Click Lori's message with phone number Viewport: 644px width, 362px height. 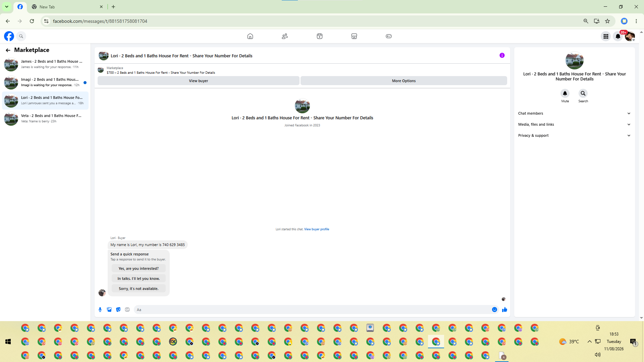coord(148,245)
